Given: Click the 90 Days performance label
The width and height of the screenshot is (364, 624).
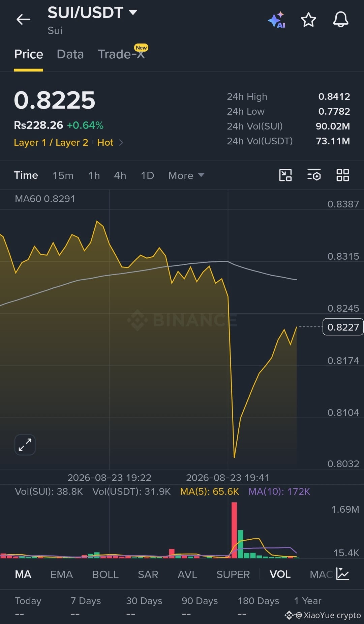Looking at the screenshot, I should tap(200, 601).
